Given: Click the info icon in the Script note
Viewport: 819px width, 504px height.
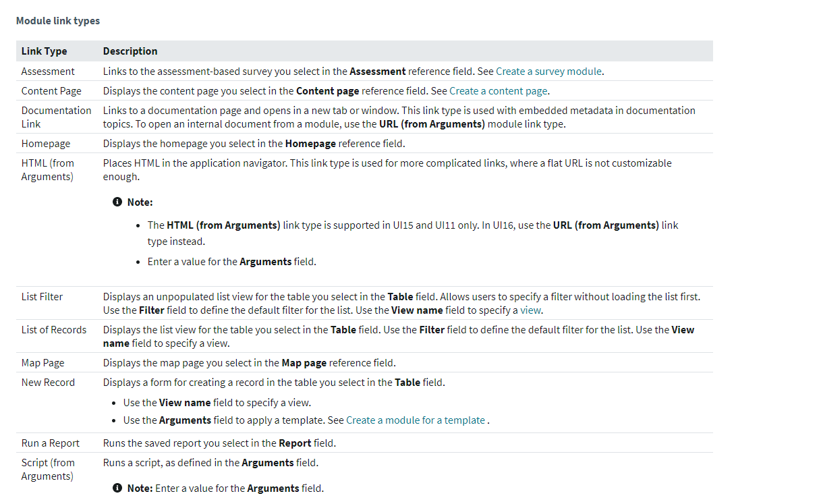Looking at the screenshot, I should point(118,488).
